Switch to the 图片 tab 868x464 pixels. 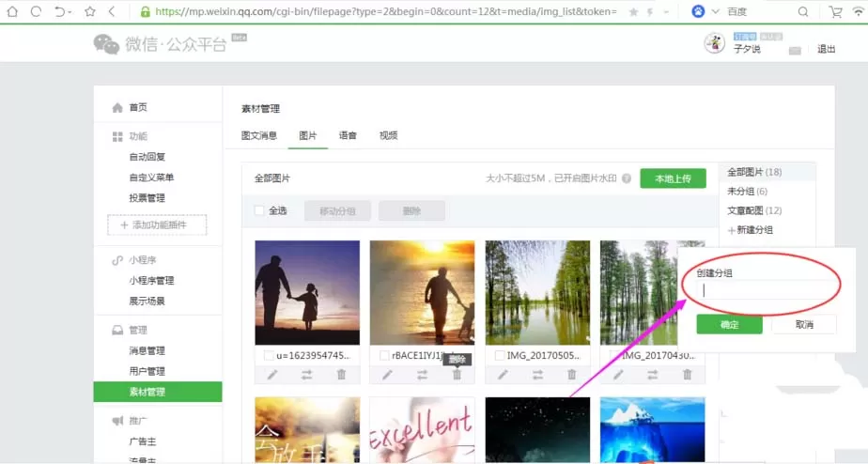[308, 135]
